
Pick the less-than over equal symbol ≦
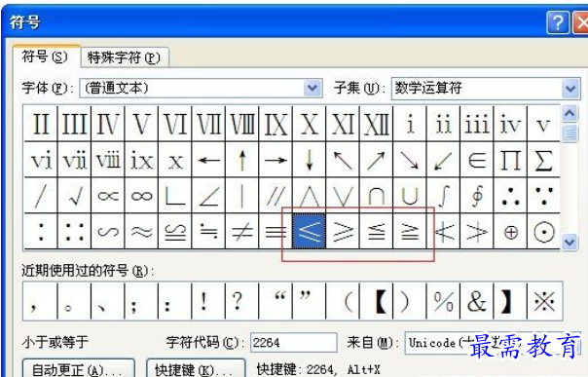click(376, 231)
